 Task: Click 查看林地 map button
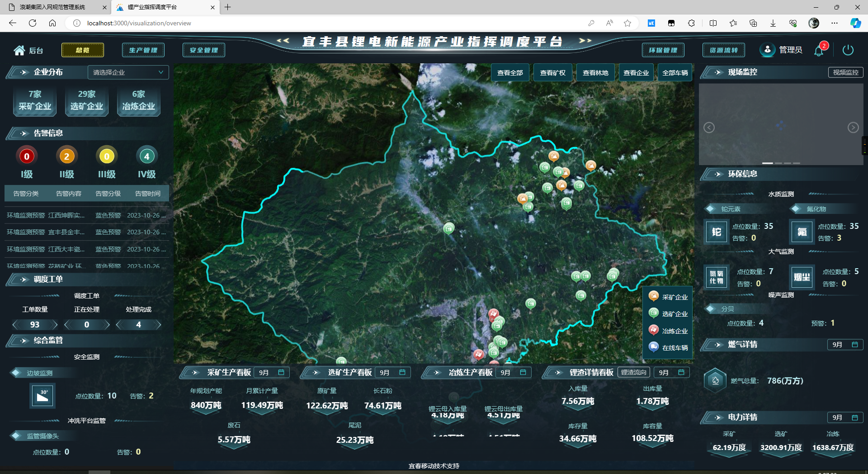point(595,73)
